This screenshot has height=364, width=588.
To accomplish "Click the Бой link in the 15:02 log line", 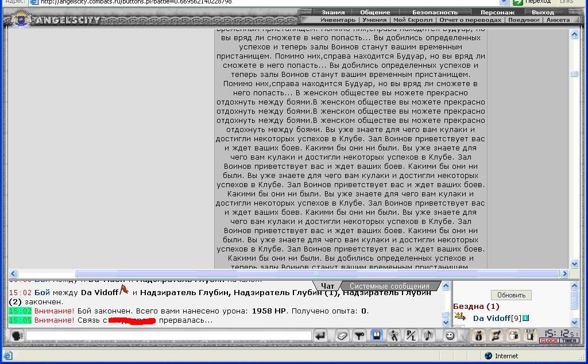I will click(x=42, y=292).
